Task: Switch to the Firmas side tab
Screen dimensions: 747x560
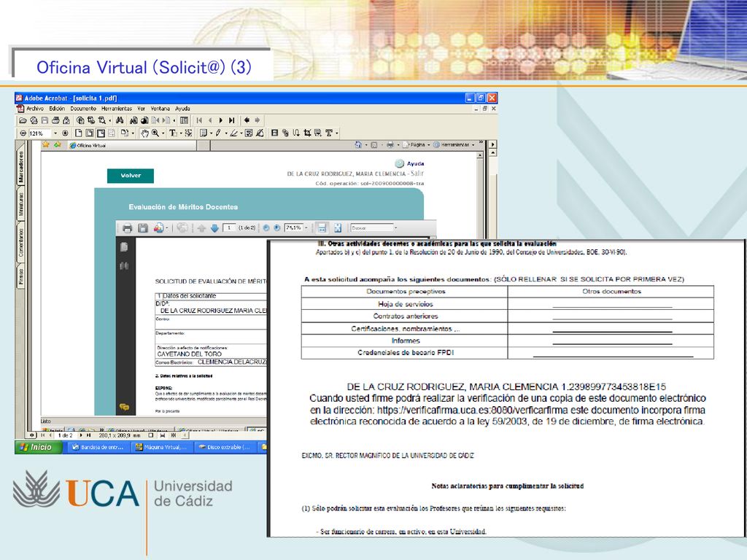Action: coord(21,276)
